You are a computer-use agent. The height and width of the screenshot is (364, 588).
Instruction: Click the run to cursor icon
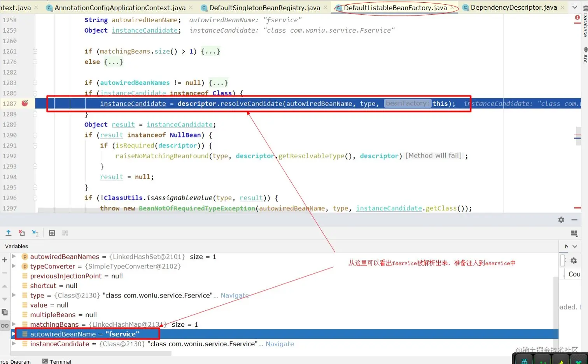[x=35, y=233]
